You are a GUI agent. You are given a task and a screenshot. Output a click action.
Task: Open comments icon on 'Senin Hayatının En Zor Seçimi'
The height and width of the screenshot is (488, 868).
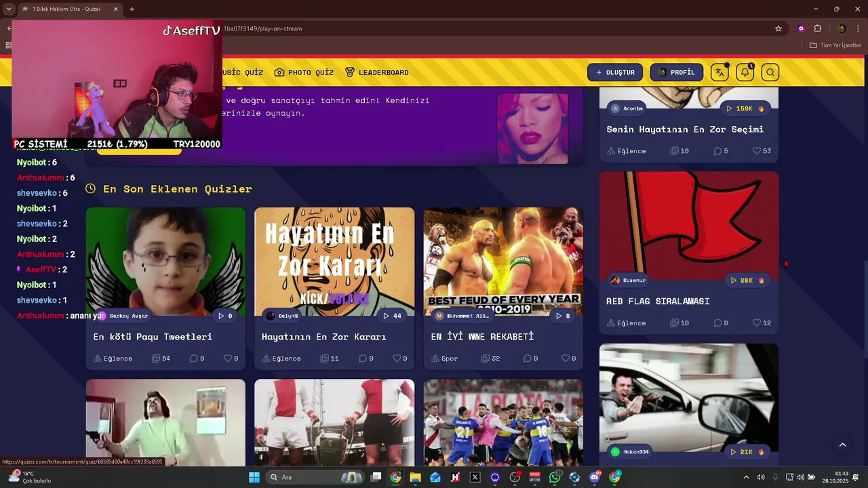717,151
